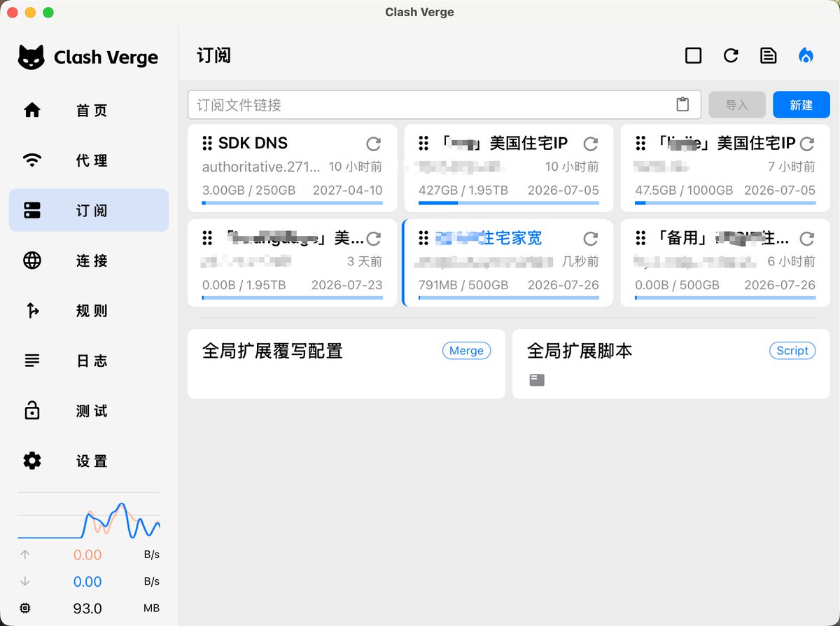
Task: Refresh the subscription using 427GB / 1.95TB
Action: point(591,144)
